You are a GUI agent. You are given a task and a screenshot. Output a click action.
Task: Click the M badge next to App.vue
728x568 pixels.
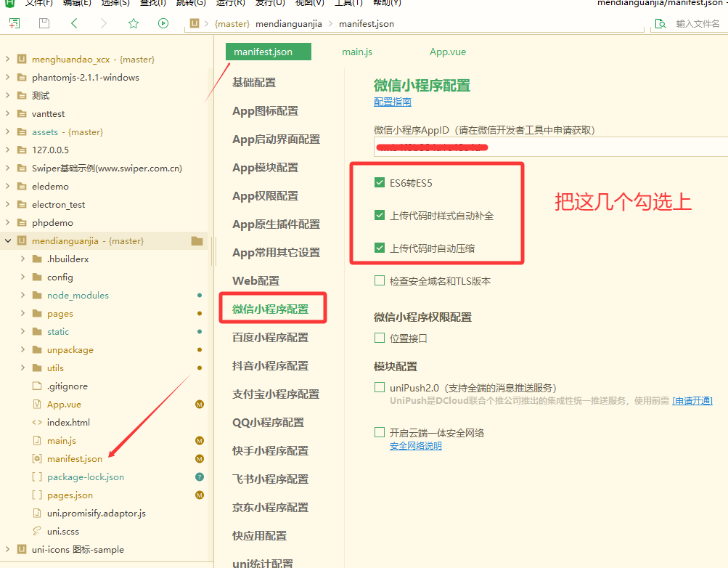[200, 404]
